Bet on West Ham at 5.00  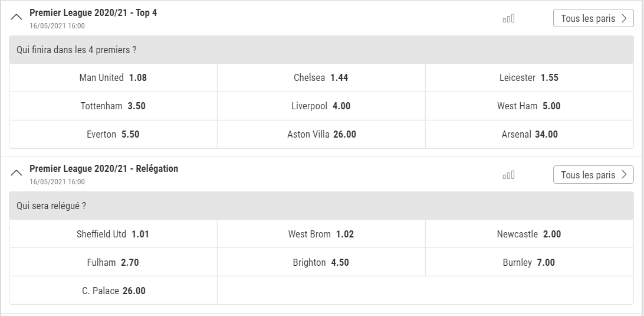click(529, 106)
